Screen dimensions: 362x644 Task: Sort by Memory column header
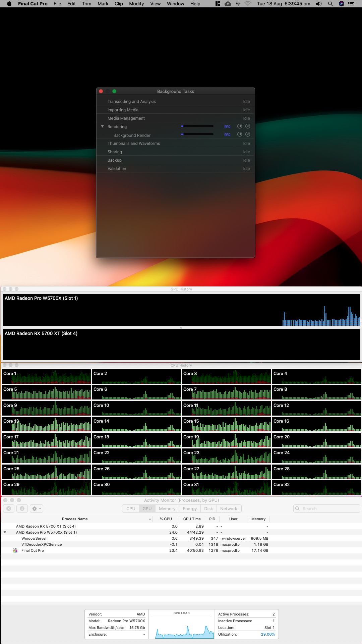point(258,519)
